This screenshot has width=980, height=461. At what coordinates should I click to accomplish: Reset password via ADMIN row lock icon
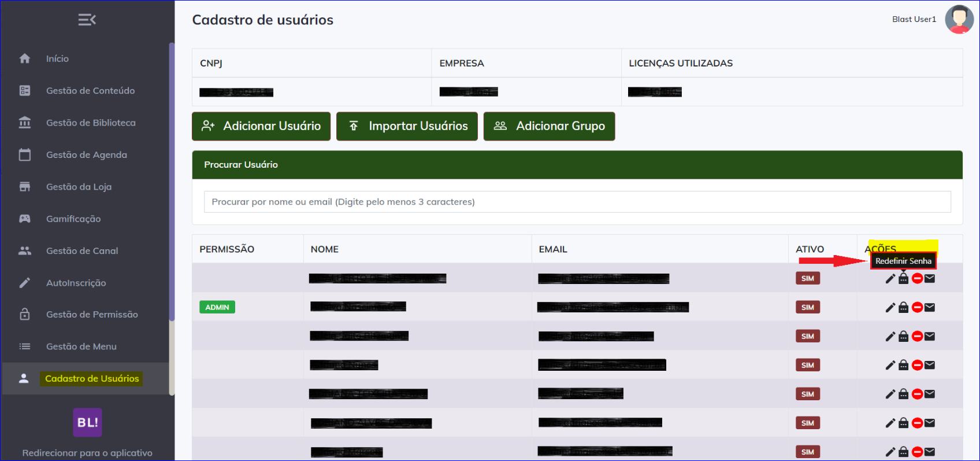[x=904, y=307]
